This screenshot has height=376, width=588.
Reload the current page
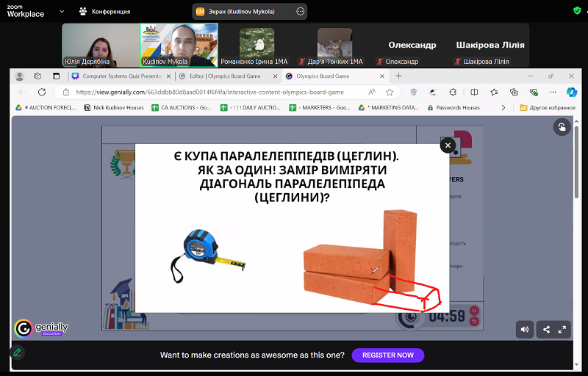coord(42,92)
